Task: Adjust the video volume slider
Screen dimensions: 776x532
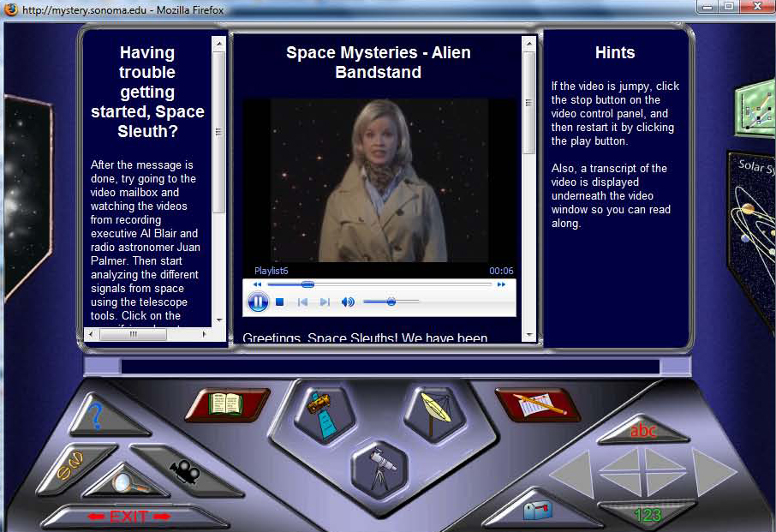Action: (x=391, y=302)
